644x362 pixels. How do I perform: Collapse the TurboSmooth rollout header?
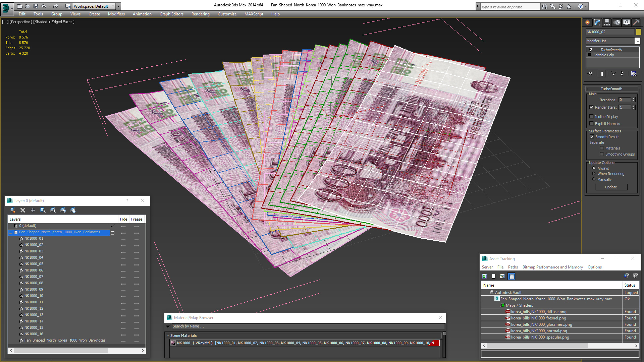pyautogui.click(x=611, y=89)
